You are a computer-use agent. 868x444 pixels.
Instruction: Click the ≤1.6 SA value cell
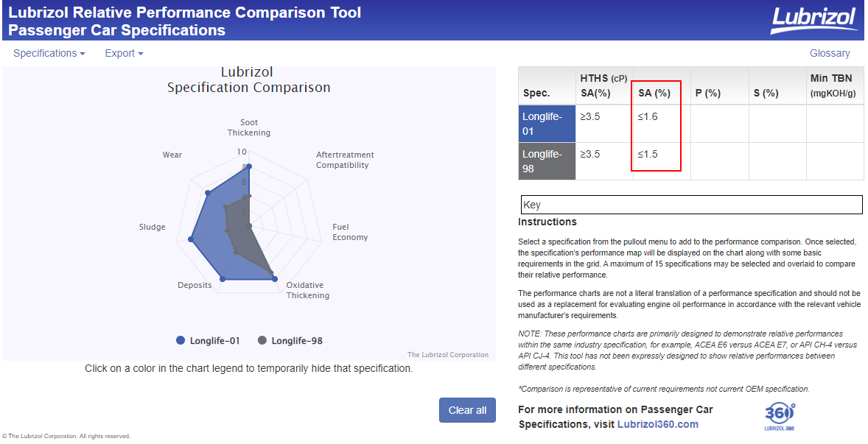(662, 124)
